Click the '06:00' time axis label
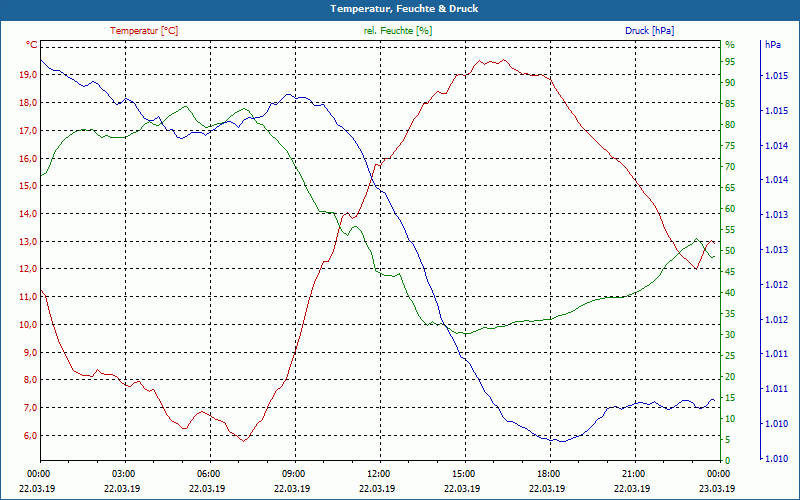 click(x=208, y=474)
